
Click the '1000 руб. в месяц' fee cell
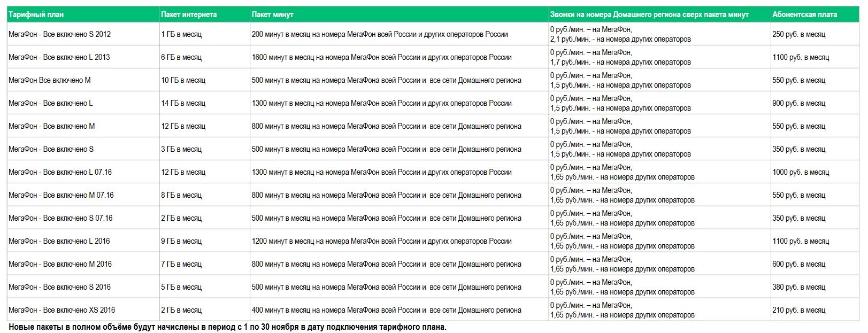tap(815, 172)
